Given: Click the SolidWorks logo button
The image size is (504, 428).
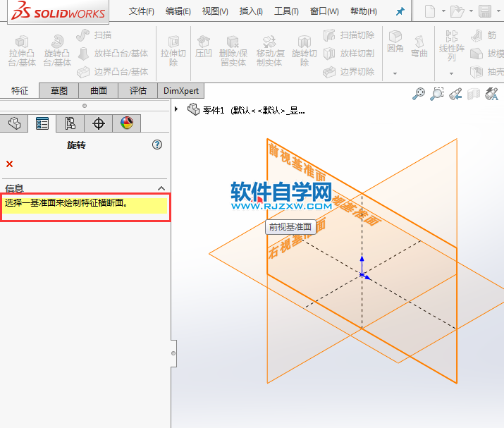Looking at the screenshot, I should coord(59,11).
